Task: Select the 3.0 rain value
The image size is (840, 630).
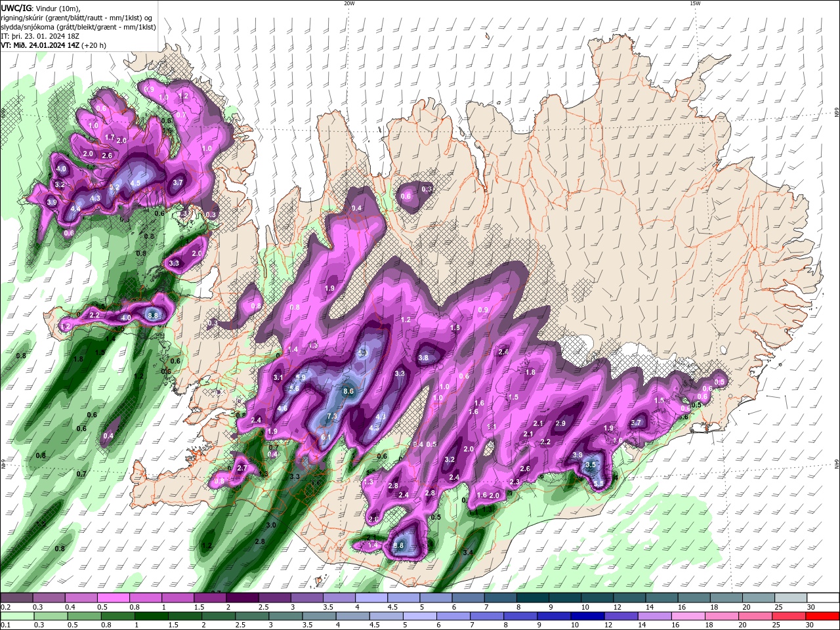Action: click(x=271, y=526)
